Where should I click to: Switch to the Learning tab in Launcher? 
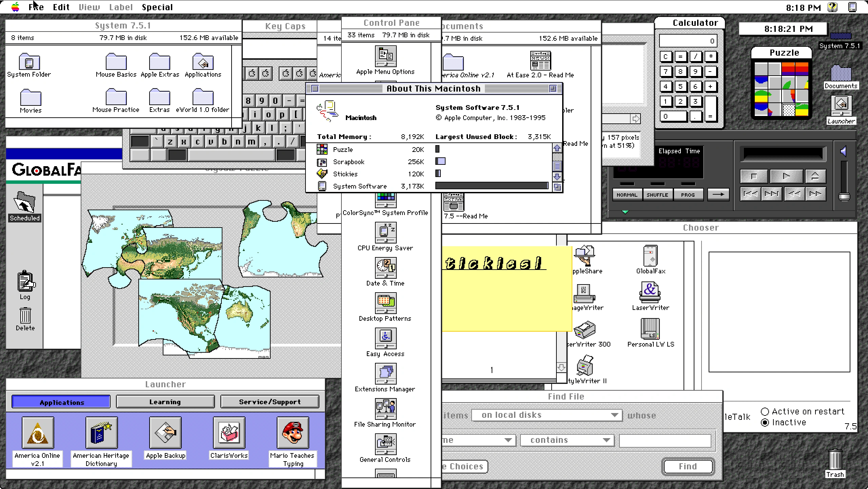[165, 402]
